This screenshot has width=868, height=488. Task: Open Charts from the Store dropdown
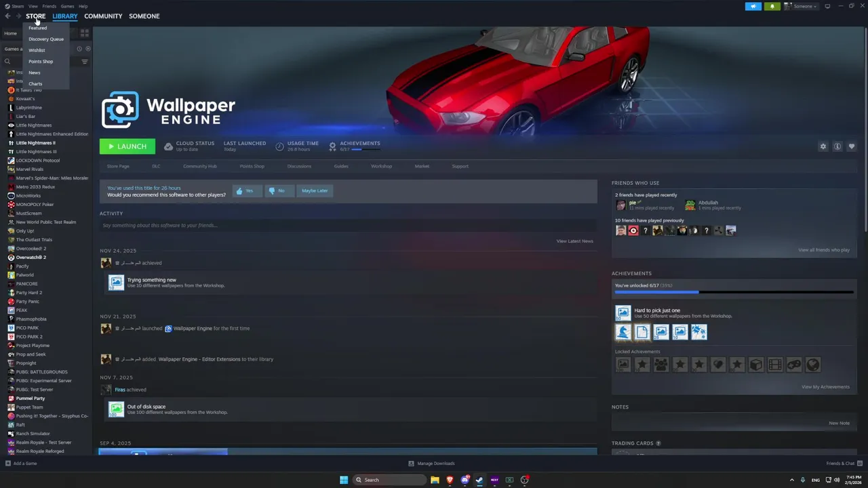[x=35, y=83]
